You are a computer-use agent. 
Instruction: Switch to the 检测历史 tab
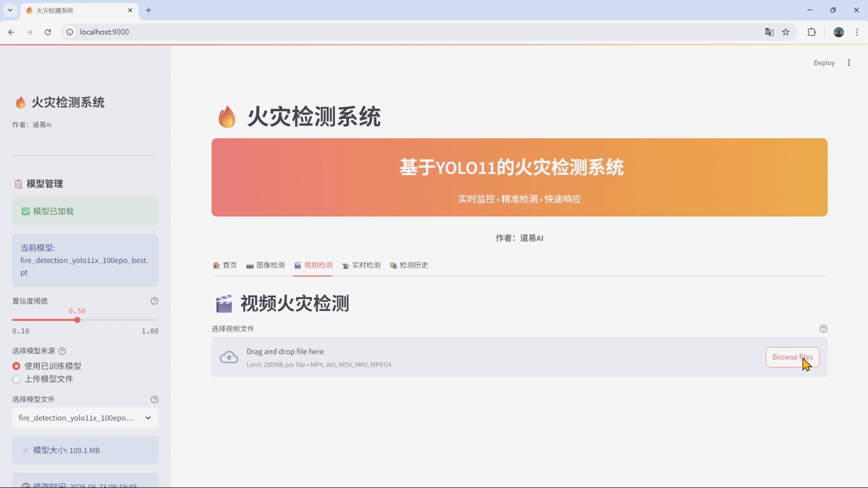coord(414,266)
